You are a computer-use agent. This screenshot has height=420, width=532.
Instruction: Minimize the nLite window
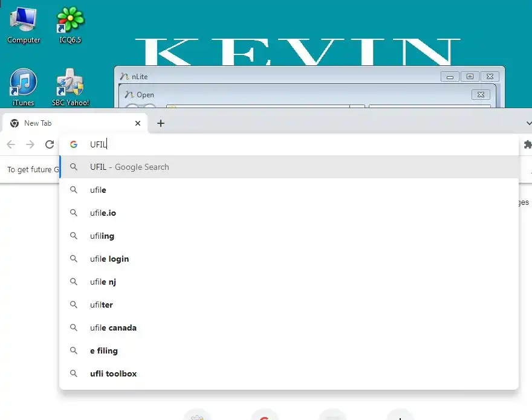(450, 77)
